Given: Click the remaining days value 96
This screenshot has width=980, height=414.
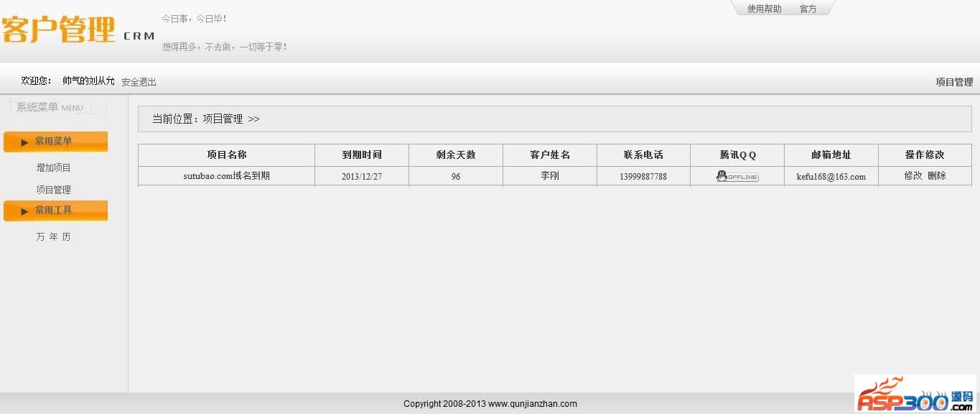Looking at the screenshot, I should click(x=456, y=176).
